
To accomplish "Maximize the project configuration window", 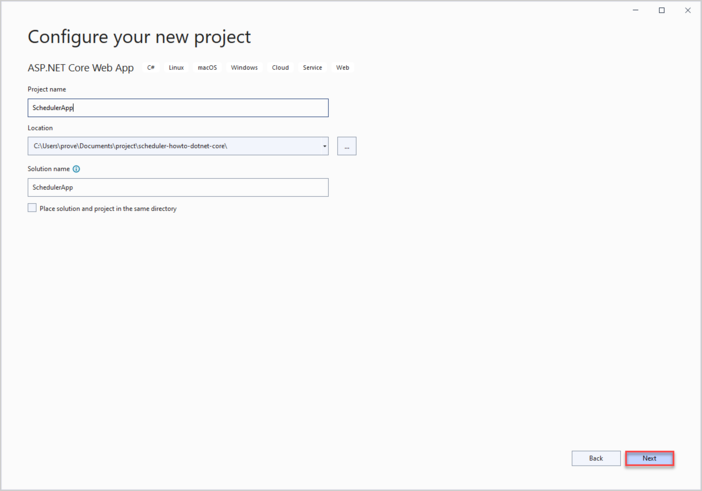I will pos(661,10).
